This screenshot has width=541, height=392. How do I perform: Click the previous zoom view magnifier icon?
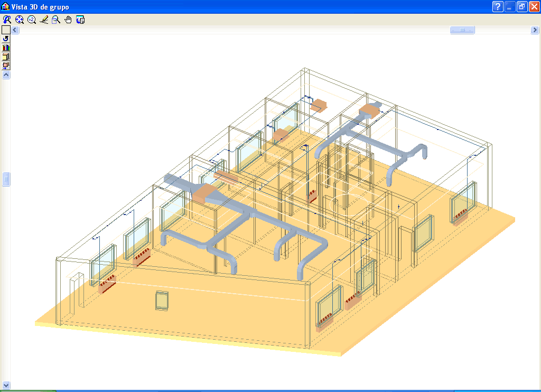click(7, 20)
